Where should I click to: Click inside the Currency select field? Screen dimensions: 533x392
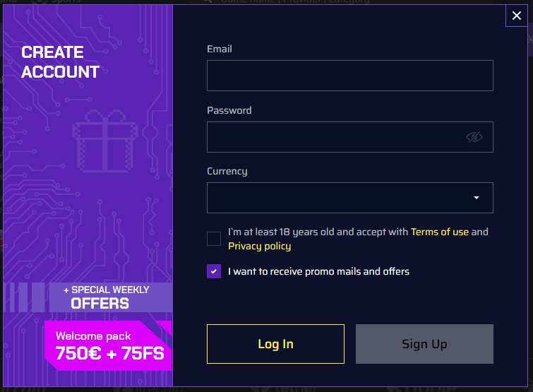(x=349, y=198)
